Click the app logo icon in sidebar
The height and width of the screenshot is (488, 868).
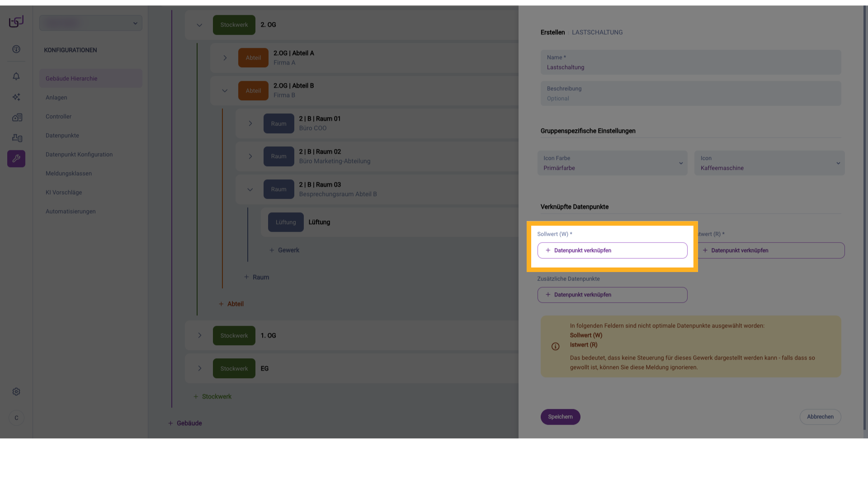pyautogui.click(x=16, y=21)
